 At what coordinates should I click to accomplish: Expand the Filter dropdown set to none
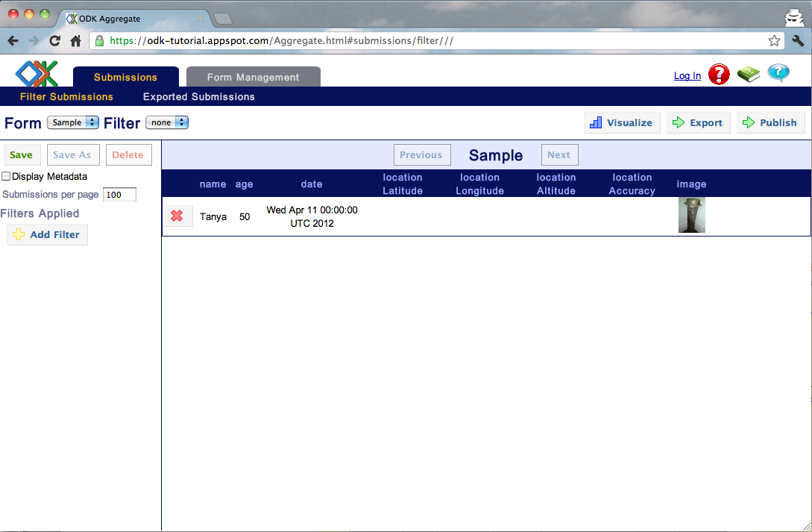pos(166,122)
